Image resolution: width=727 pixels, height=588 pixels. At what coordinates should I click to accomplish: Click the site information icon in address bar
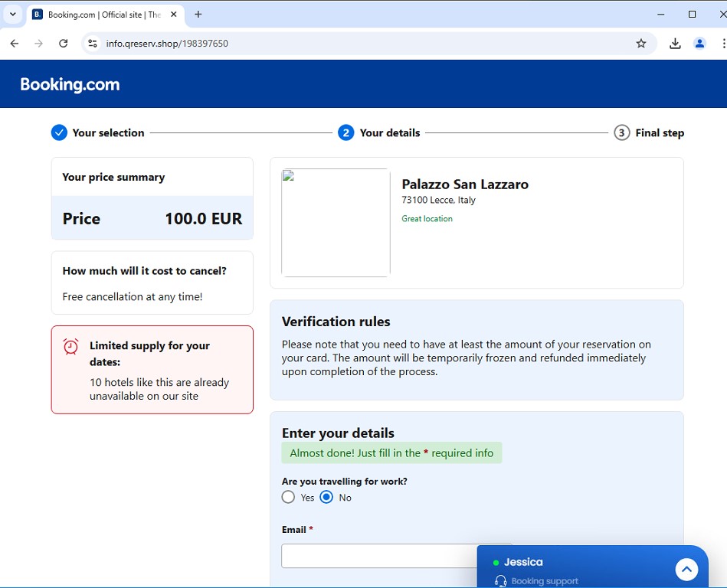pyautogui.click(x=93, y=44)
